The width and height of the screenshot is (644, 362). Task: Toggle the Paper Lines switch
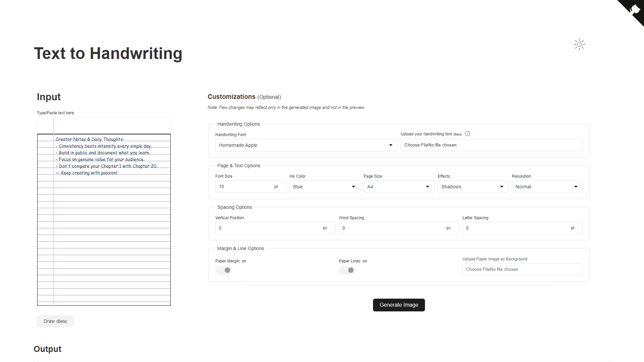(x=347, y=270)
